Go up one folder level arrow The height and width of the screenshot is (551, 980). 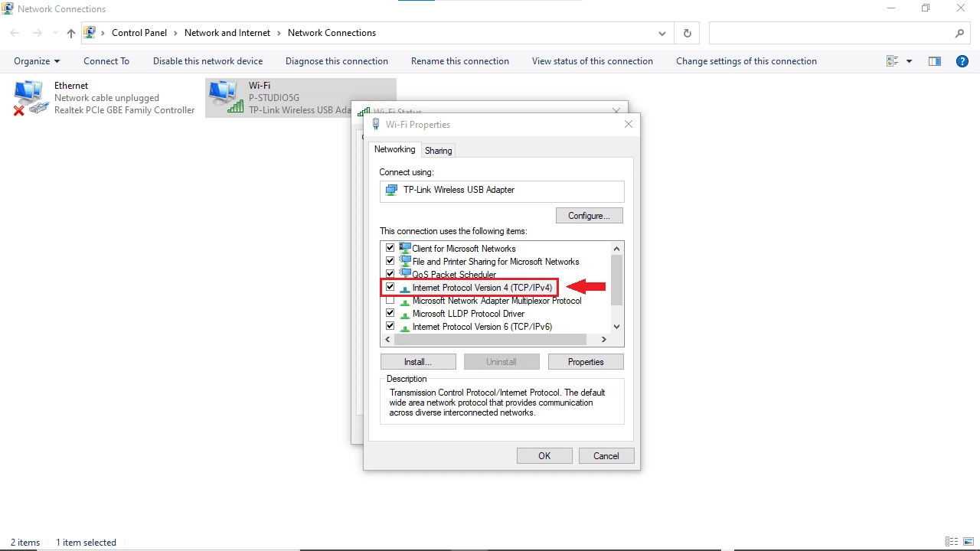tap(71, 33)
